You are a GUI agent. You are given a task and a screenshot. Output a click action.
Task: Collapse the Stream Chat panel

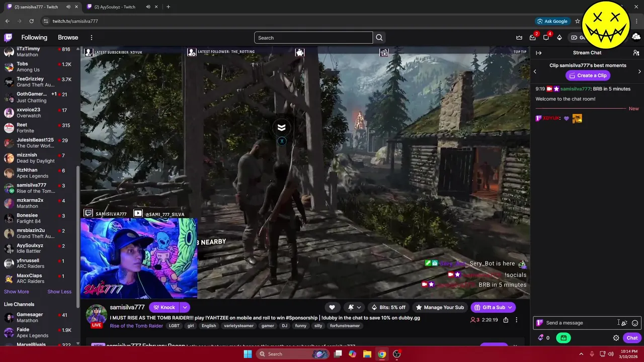(x=539, y=53)
